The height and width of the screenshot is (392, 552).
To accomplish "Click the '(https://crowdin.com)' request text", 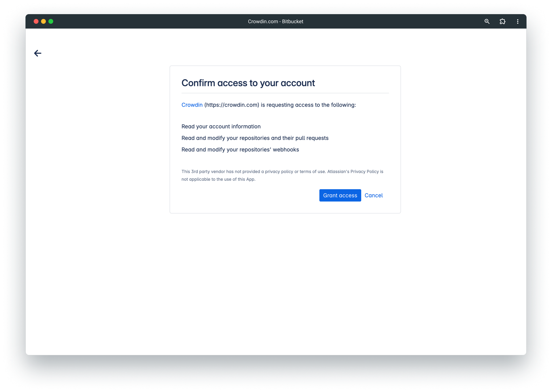I will [232, 105].
